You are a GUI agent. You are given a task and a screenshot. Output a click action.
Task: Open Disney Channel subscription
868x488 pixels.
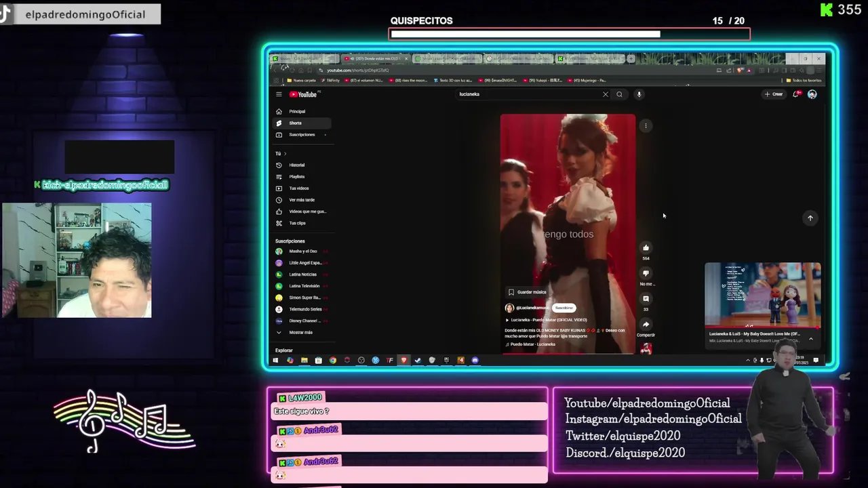pos(303,321)
